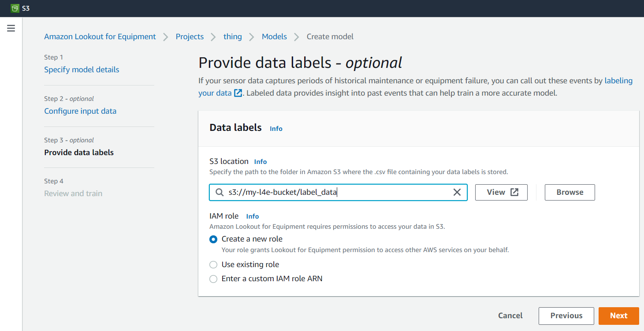The height and width of the screenshot is (331, 644).
Task: Navigate to Amazon Lookout for Equipment breadcrumb
Action: [100, 37]
